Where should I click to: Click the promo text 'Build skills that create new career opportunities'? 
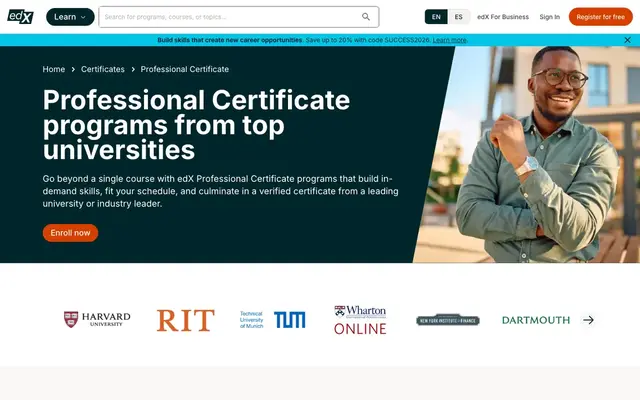tap(230, 40)
